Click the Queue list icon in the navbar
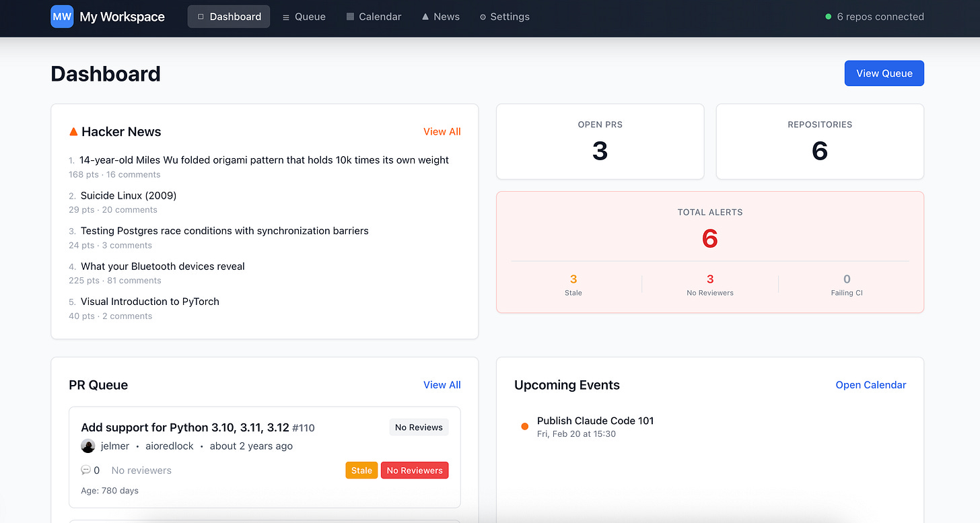The height and width of the screenshot is (523, 980). 286,16
